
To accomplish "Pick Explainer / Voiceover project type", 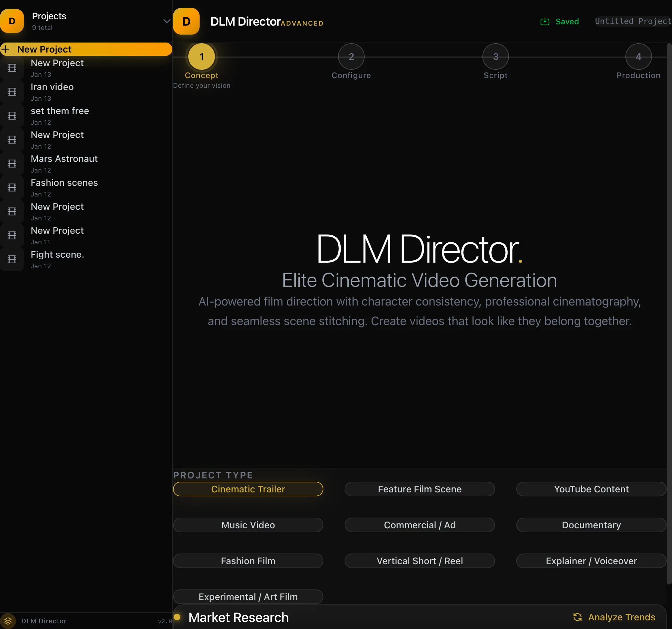I will 591,561.
